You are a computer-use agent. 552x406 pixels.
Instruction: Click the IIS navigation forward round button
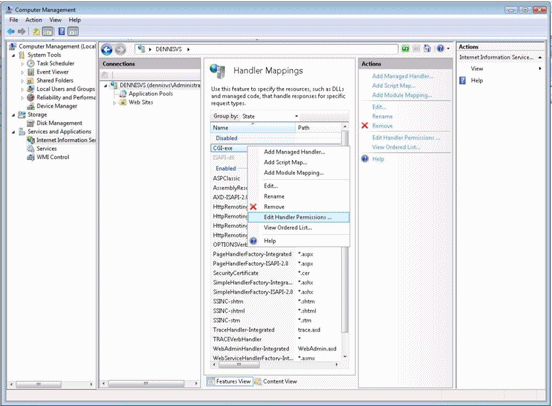click(x=120, y=50)
